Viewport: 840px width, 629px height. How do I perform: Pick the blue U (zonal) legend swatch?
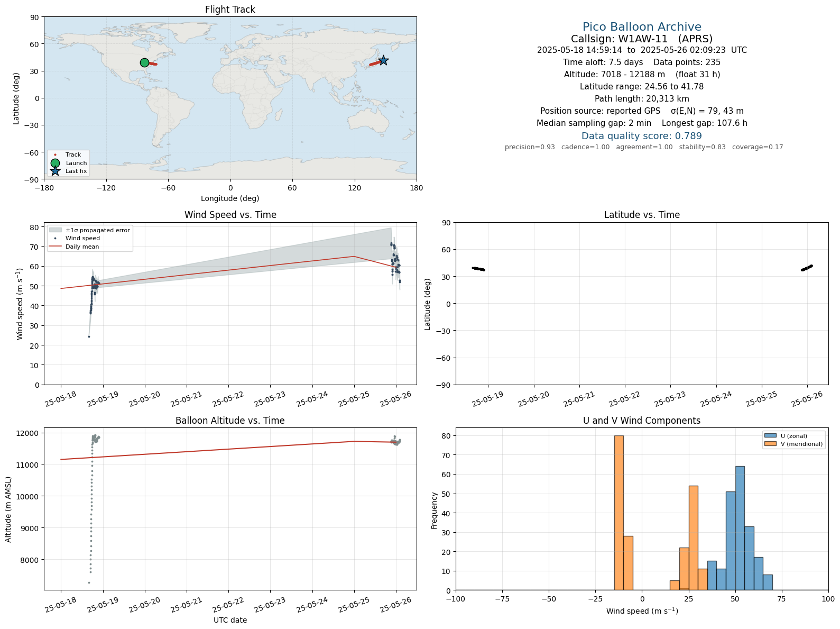click(x=770, y=436)
